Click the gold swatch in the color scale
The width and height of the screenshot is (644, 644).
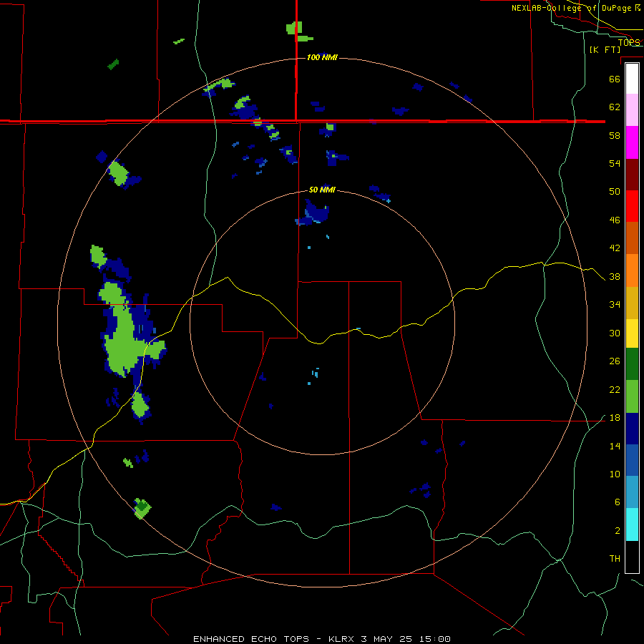click(x=632, y=303)
